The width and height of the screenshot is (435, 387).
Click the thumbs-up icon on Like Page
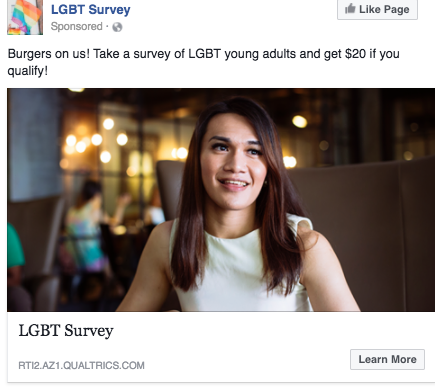[350, 9]
